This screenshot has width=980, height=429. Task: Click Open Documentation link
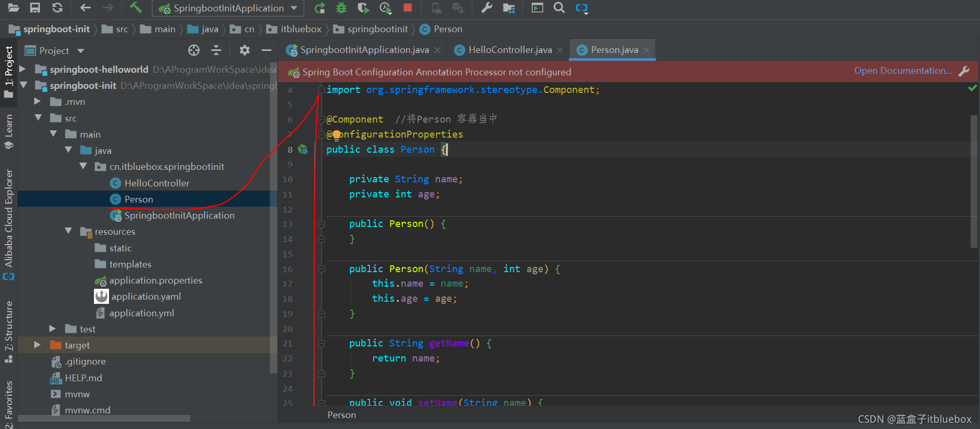tap(903, 71)
